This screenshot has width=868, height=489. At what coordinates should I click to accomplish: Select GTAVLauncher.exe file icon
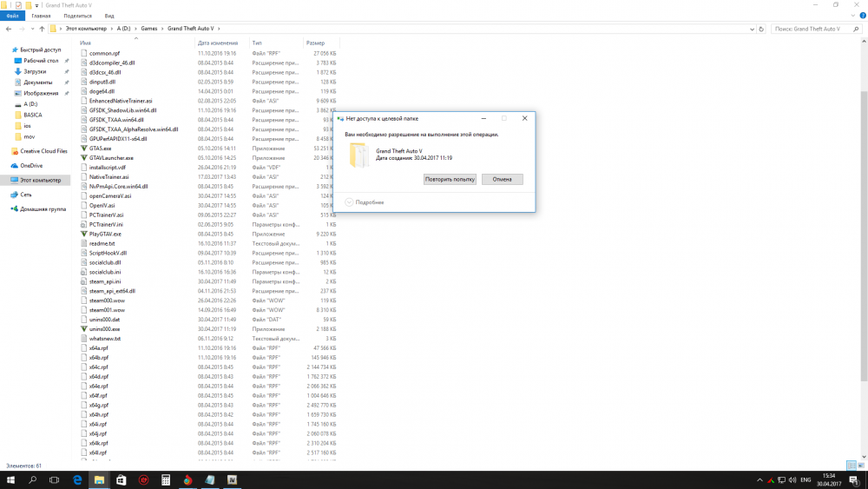point(83,158)
